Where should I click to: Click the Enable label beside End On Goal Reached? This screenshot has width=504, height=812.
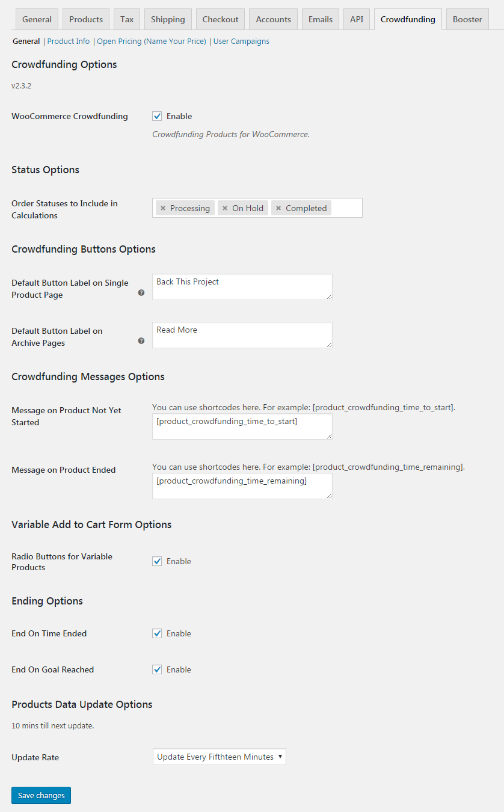tap(179, 669)
